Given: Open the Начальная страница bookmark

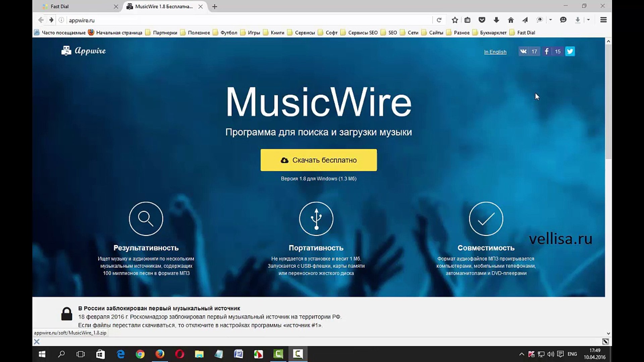Looking at the screenshot, I should point(115,33).
